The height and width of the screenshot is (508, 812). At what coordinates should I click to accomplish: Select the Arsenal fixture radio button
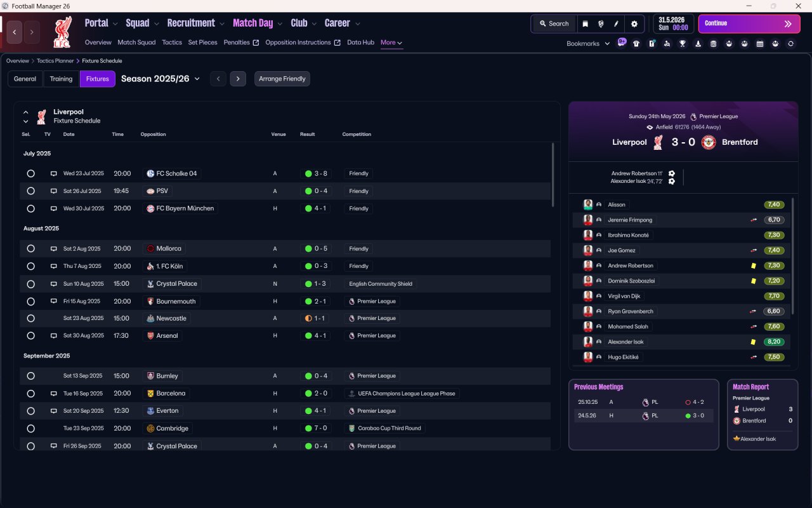tap(30, 336)
